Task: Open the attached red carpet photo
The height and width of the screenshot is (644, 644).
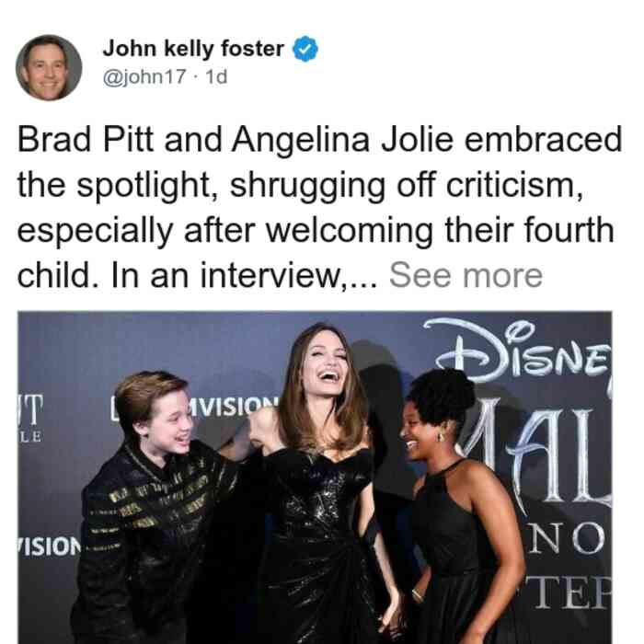Action: coord(315,477)
